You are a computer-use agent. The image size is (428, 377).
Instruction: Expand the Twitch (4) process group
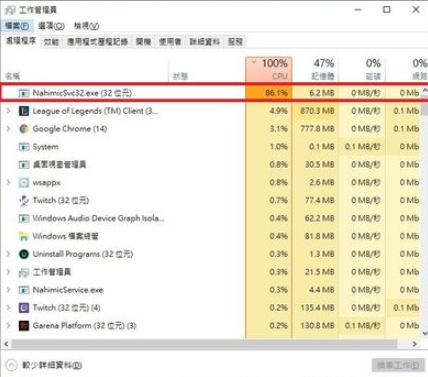click(x=8, y=308)
